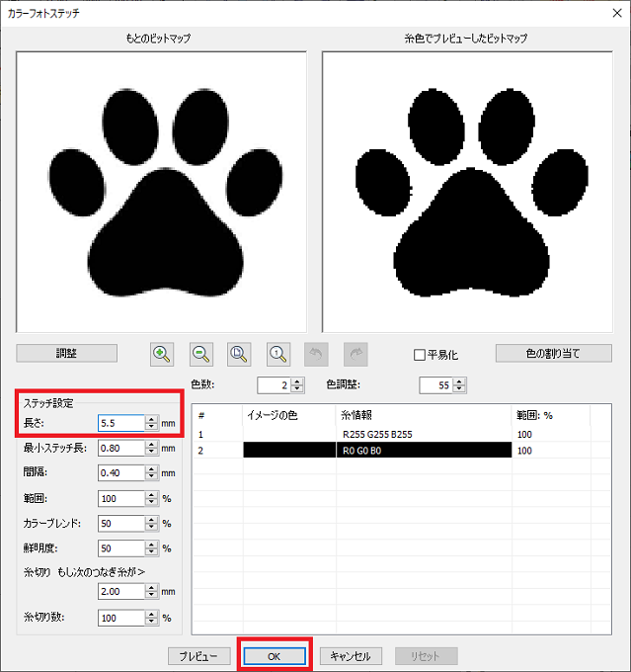Click the redo arrow icon

355,354
